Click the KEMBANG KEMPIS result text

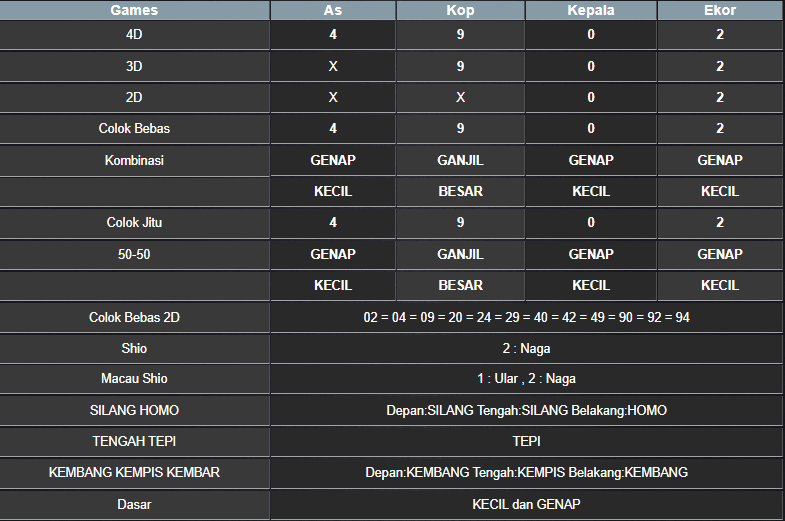526,472
